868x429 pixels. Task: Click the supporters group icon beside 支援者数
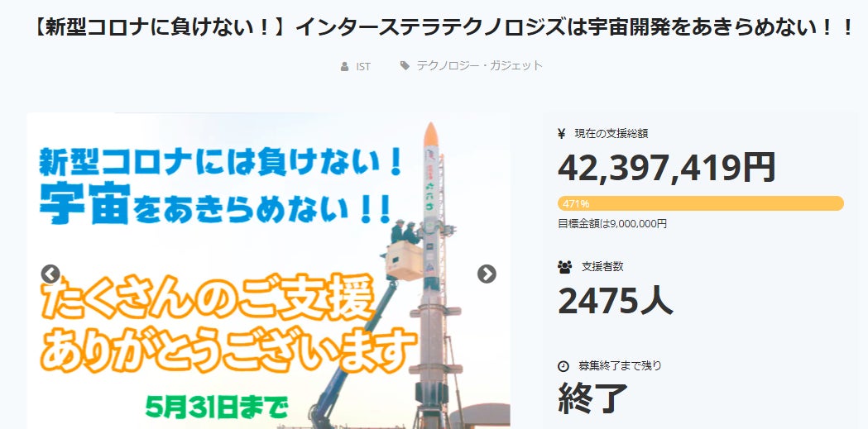point(564,267)
